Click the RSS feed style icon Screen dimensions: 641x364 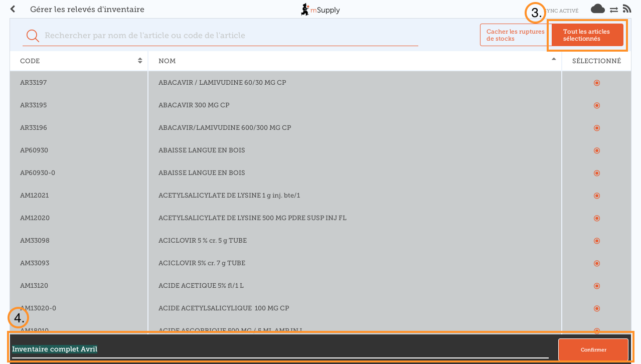click(x=626, y=9)
